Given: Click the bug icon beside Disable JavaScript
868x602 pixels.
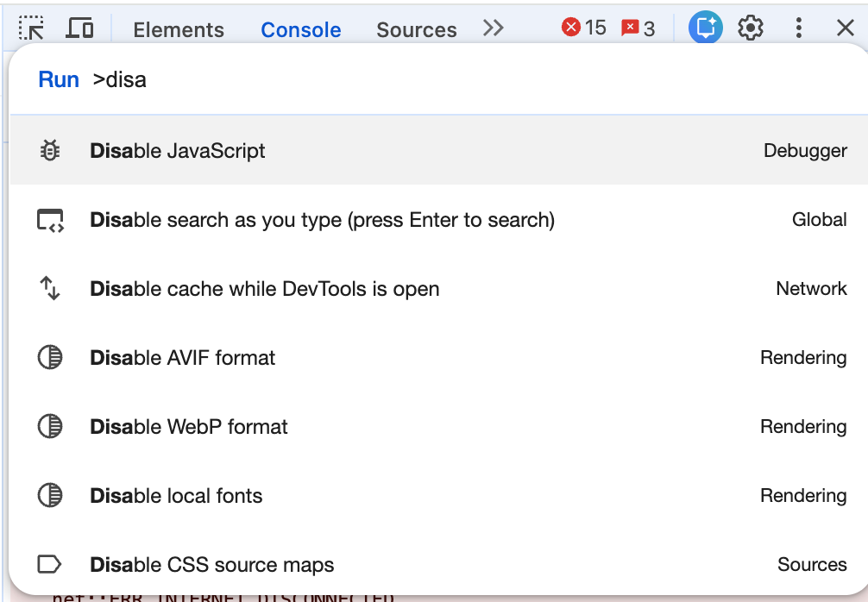Looking at the screenshot, I should [x=49, y=150].
